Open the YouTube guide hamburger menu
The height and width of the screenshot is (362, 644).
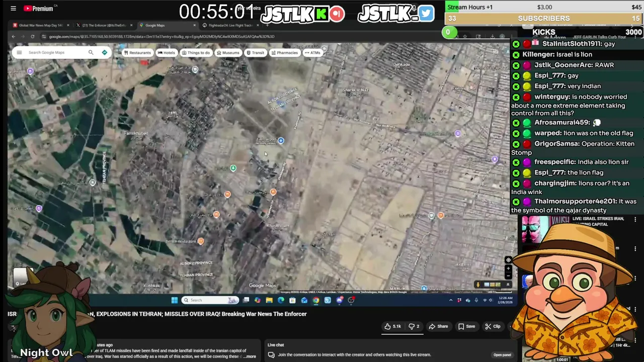[13, 9]
